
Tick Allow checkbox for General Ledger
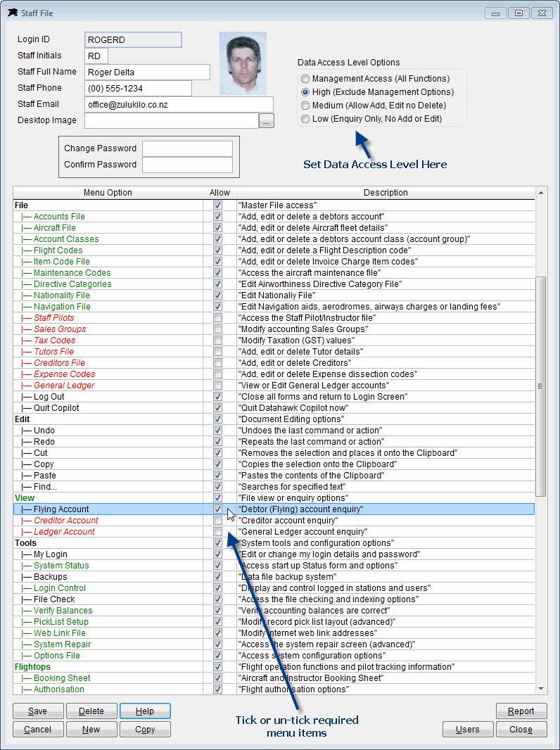coord(217,385)
